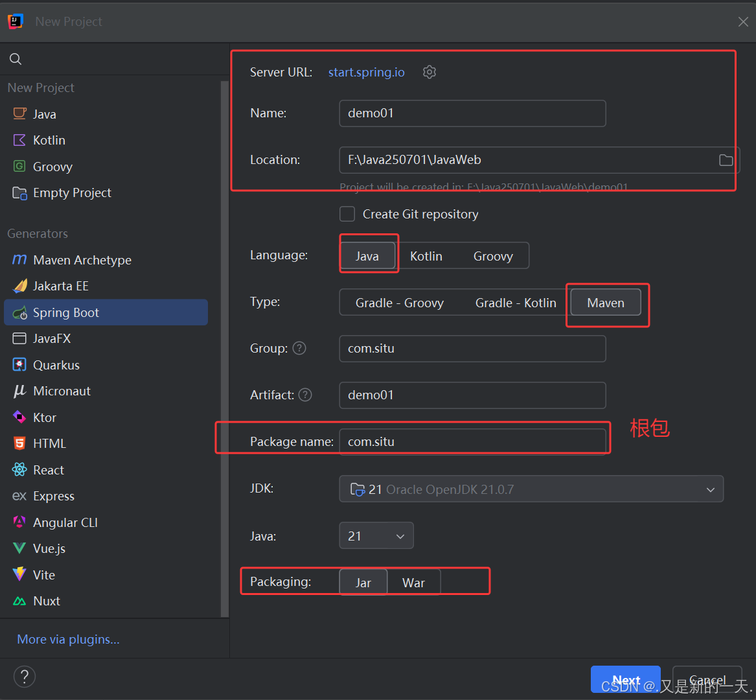Click the Cancel button
This screenshot has height=700, width=756.
coord(707,679)
